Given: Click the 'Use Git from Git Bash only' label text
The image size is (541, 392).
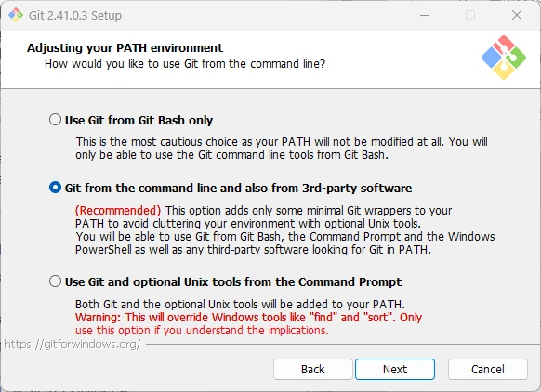Looking at the screenshot, I should pos(139,121).
